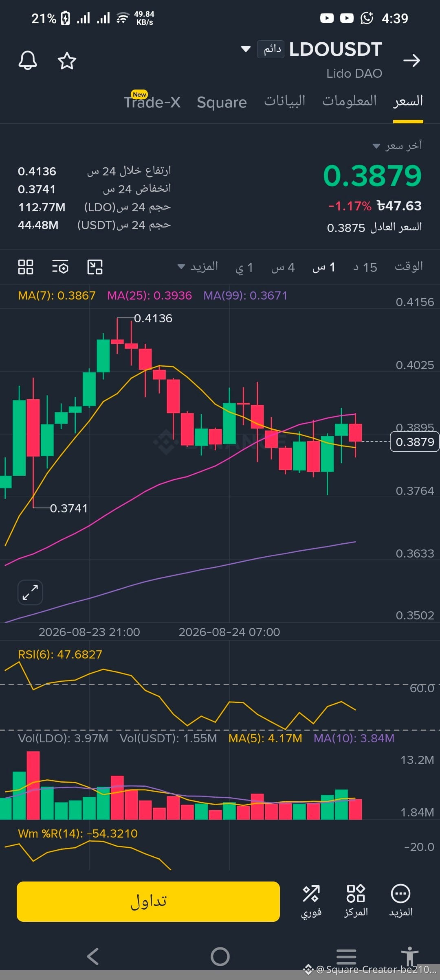Tap the MA(99): 0.3671 indicator label
Image resolution: width=440 pixels, height=980 pixels.
pyautogui.click(x=246, y=295)
